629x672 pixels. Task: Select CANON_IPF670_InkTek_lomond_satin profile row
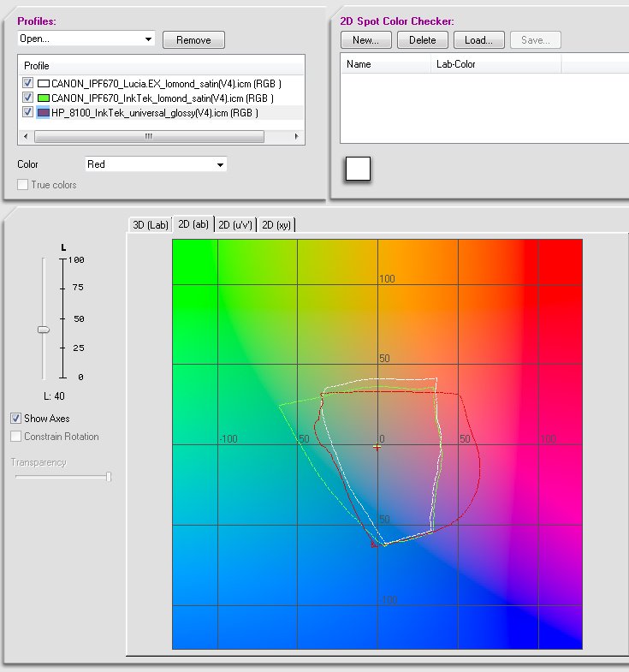click(161, 98)
